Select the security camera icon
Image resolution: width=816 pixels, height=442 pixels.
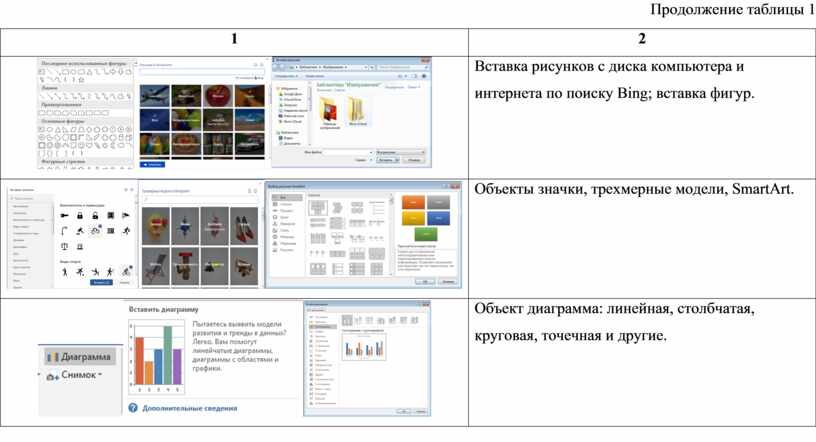coord(126,215)
